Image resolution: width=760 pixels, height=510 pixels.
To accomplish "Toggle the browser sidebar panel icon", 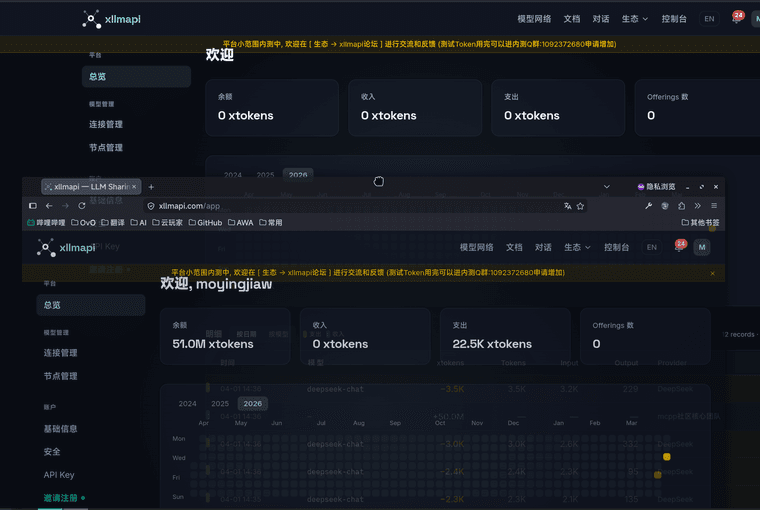I will [33, 206].
